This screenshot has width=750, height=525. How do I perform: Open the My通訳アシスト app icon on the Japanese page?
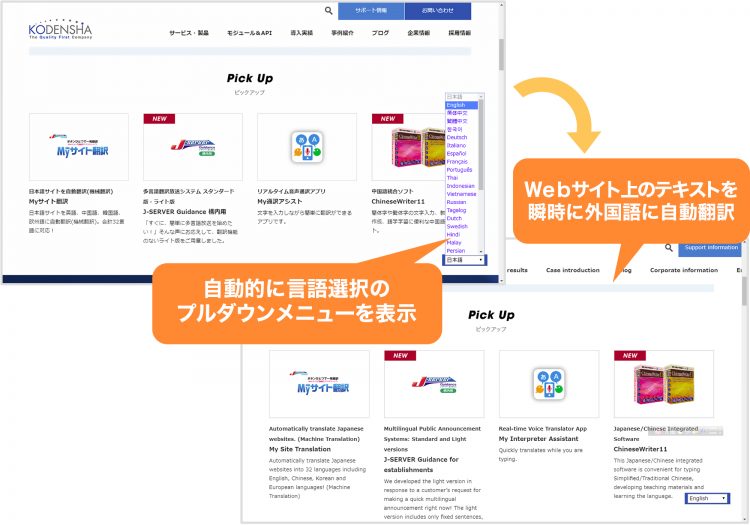tap(307, 147)
